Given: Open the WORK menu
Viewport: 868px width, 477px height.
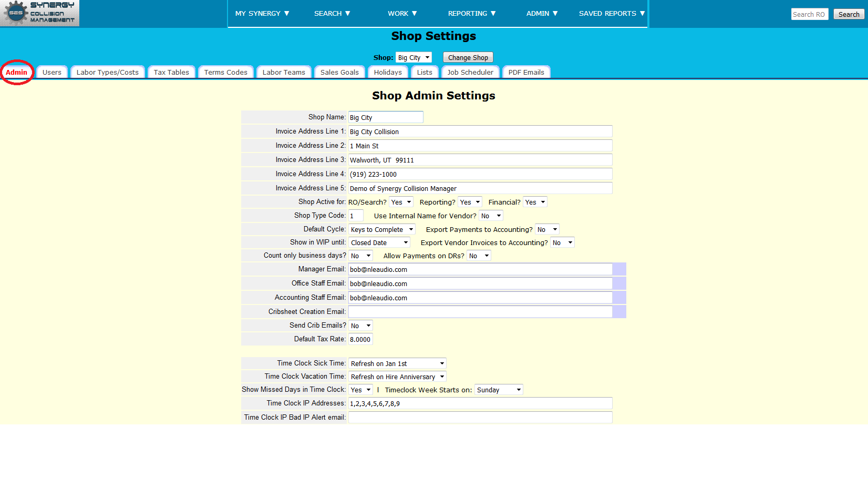Looking at the screenshot, I should pyautogui.click(x=402, y=14).
